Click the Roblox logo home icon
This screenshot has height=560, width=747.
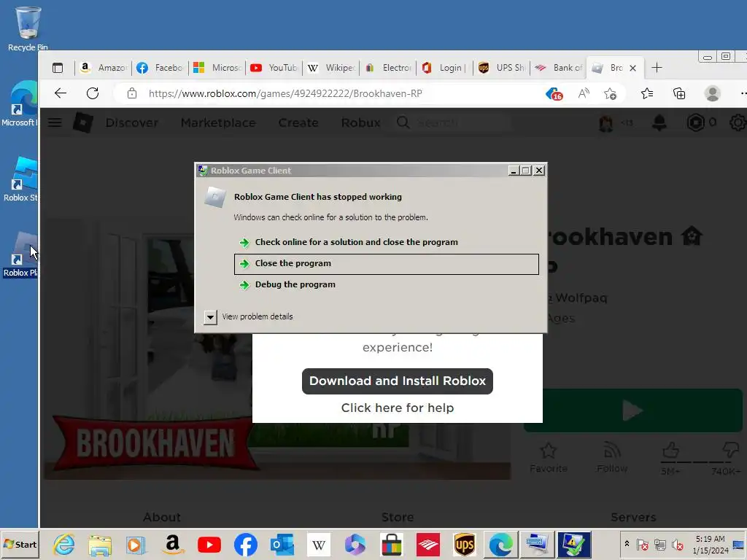coord(83,122)
